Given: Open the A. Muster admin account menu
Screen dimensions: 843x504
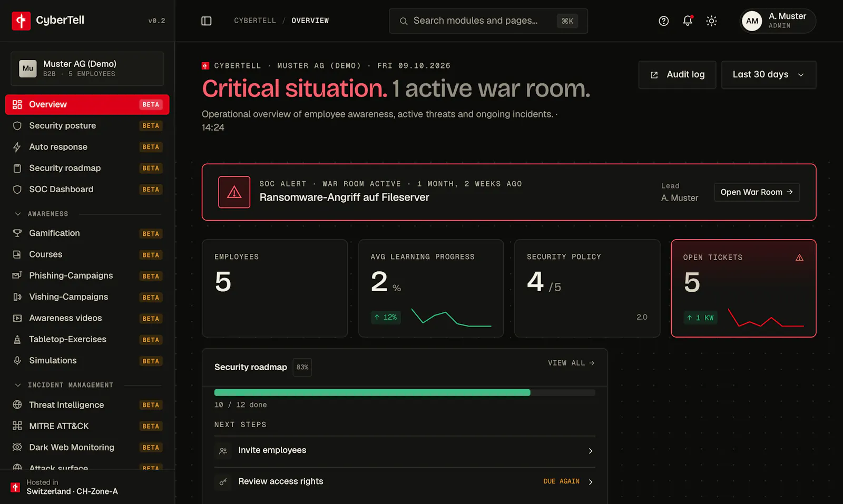Looking at the screenshot, I should (778, 21).
